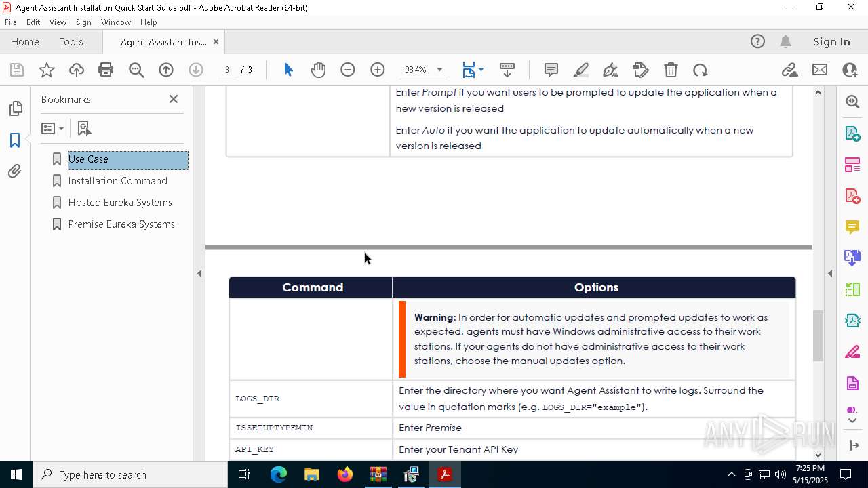The image size is (868, 488).
Task: Click the Save file icon
Action: pyautogui.click(x=17, y=70)
